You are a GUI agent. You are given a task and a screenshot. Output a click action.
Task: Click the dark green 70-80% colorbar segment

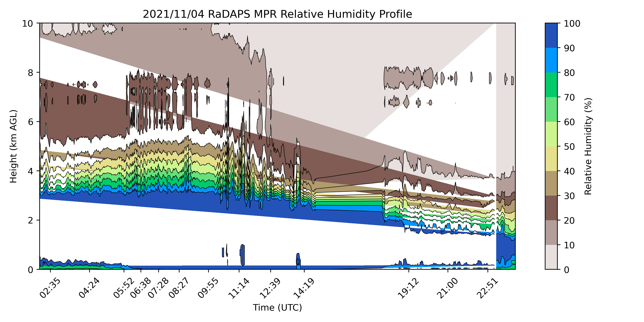[551, 85]
